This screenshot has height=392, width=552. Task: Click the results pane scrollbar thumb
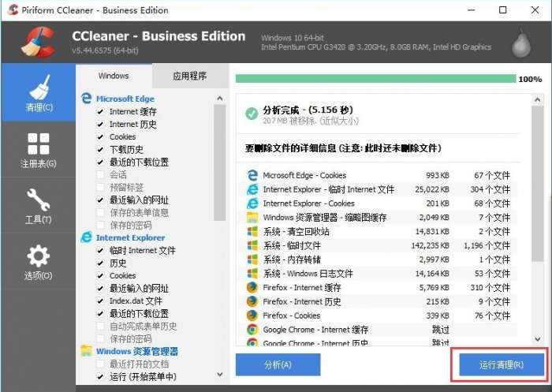point(538,184)
